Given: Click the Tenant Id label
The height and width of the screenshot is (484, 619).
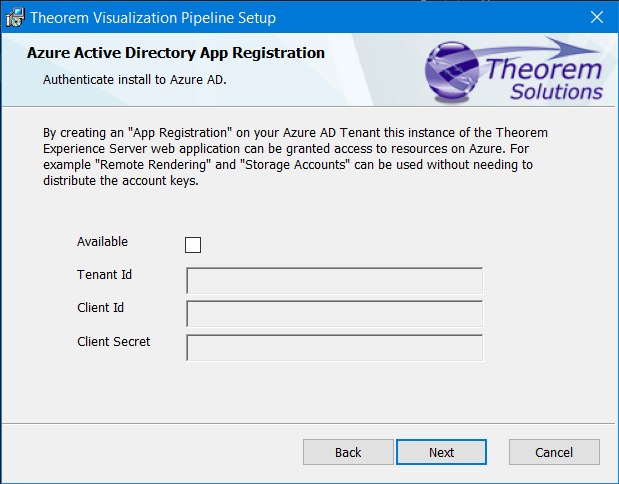Looking at the screenshot, I should pyautogui.click(x=105, y=275).
